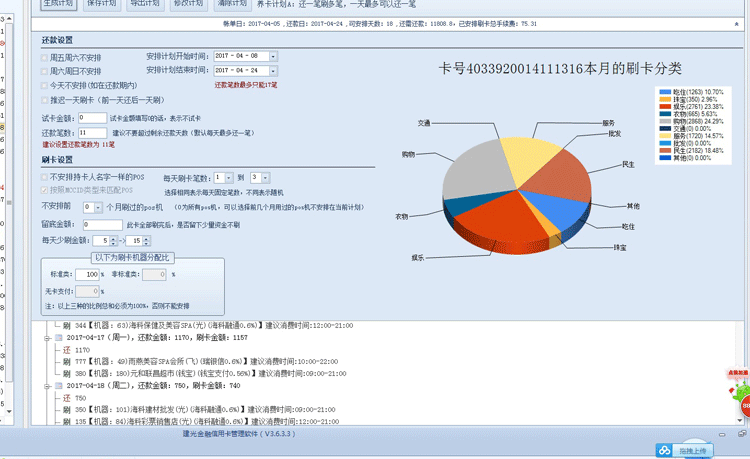Click the 民生 legend swatch
This screenshot has width=750, height=459.
(x=665, y=151)
